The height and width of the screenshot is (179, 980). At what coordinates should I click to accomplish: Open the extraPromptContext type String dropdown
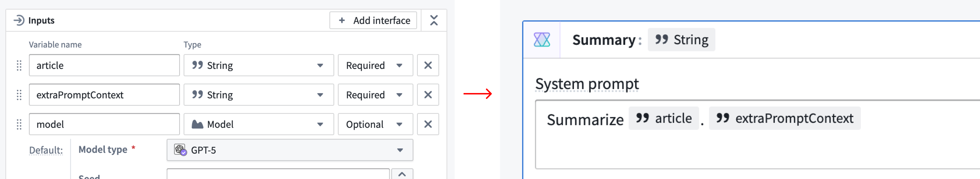pos(258,95)
